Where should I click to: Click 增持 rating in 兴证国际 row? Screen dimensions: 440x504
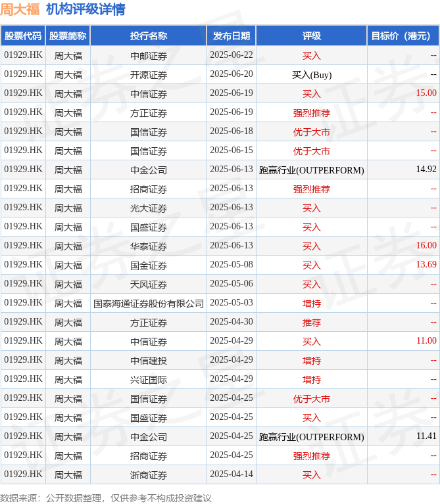pos(311,380)
